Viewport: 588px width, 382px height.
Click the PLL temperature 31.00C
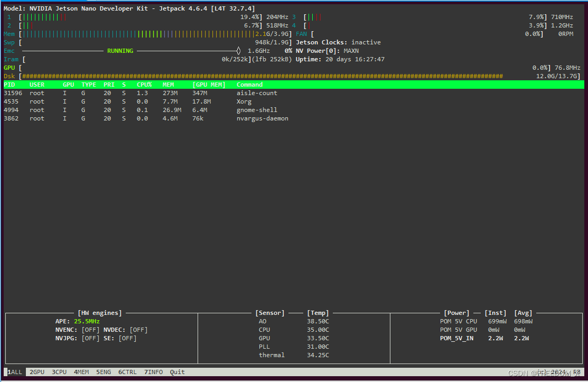(x=318, y=347)
